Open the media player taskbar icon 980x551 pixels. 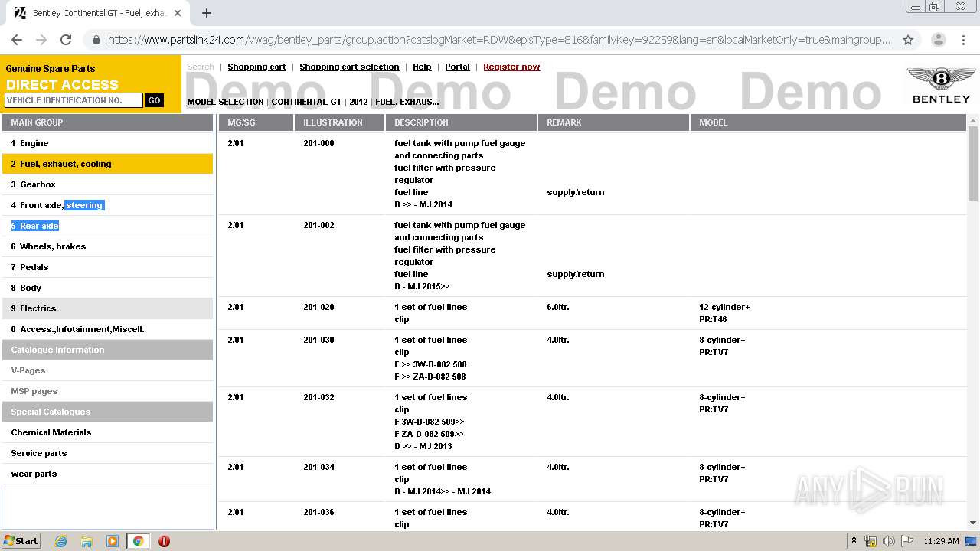[113, 541]
